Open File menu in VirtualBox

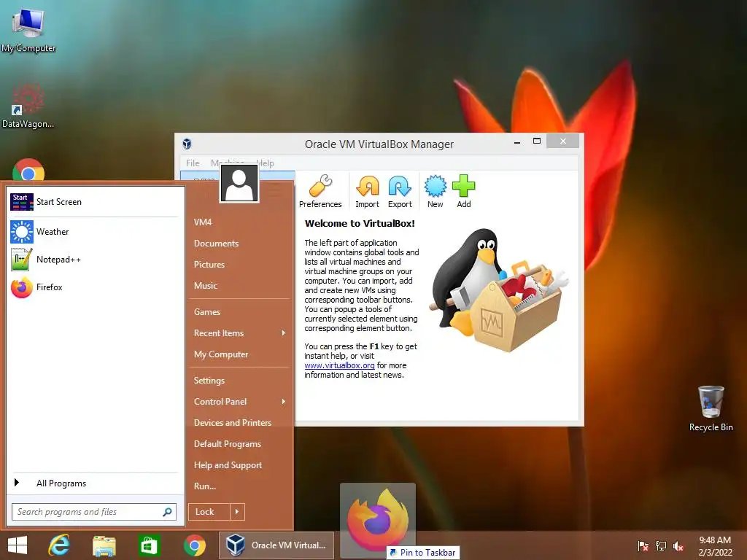point(193,163)
